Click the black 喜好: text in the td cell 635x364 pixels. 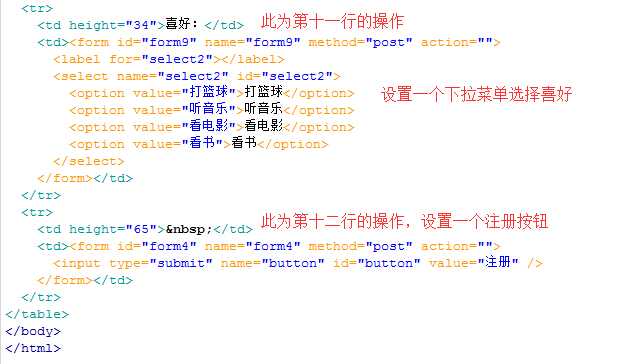point(182,24)
